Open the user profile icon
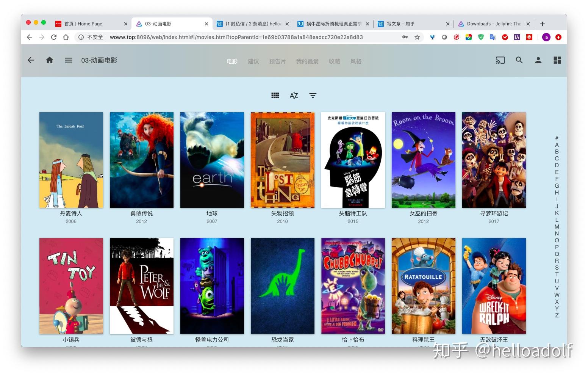The width and height of the screenshot is (588, 375). point(538,60)
